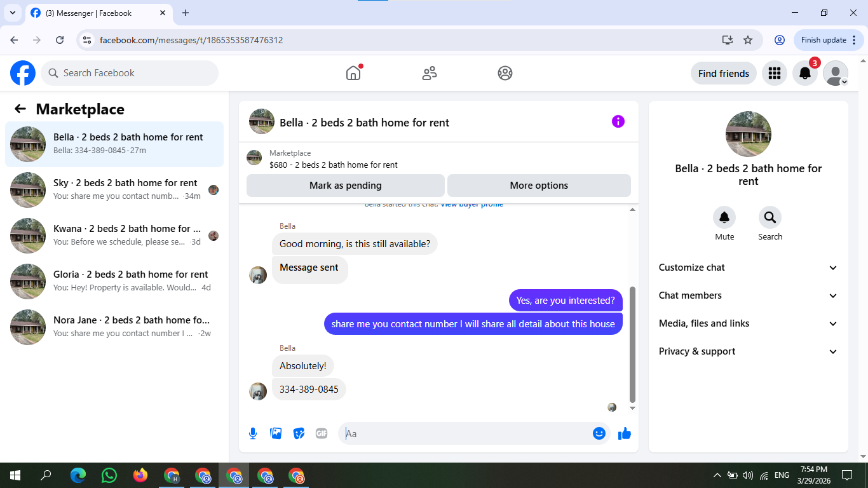Click the "Yes, are you interested?" message

click(x=566, y=301)
